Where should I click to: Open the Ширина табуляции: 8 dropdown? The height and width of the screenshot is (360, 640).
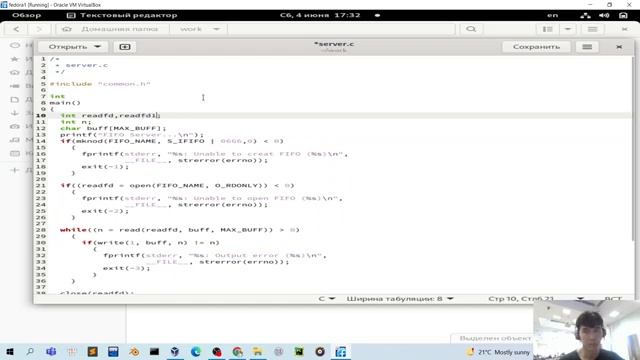(x=400, y=299)
